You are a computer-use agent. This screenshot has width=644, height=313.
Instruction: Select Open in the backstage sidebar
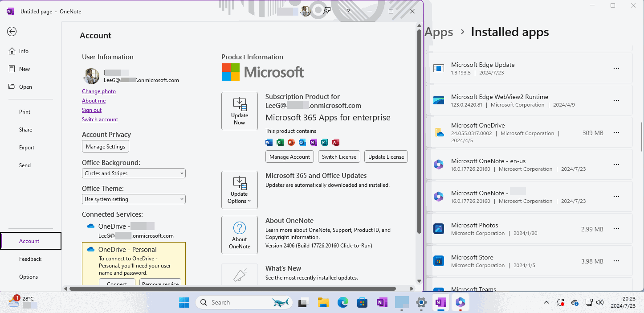(x=31, y=87)
